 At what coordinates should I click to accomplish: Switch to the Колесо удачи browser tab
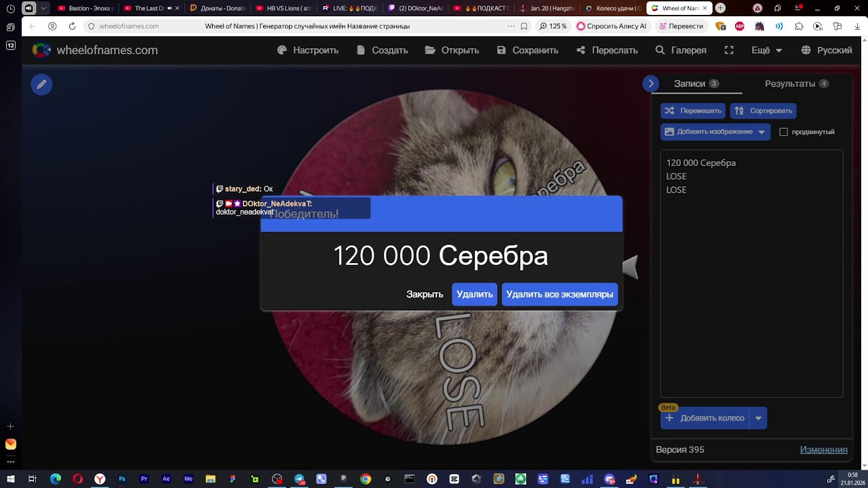click(612, 8)
